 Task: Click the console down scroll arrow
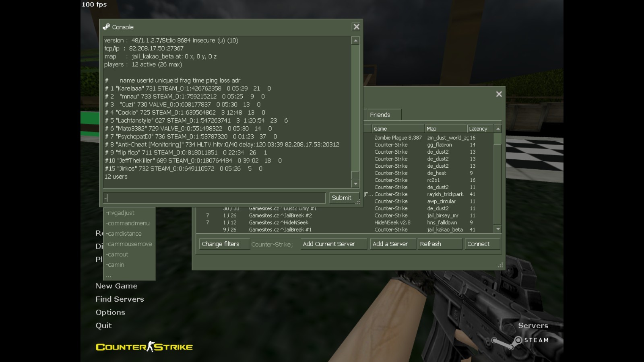click(x=355, y=184)
